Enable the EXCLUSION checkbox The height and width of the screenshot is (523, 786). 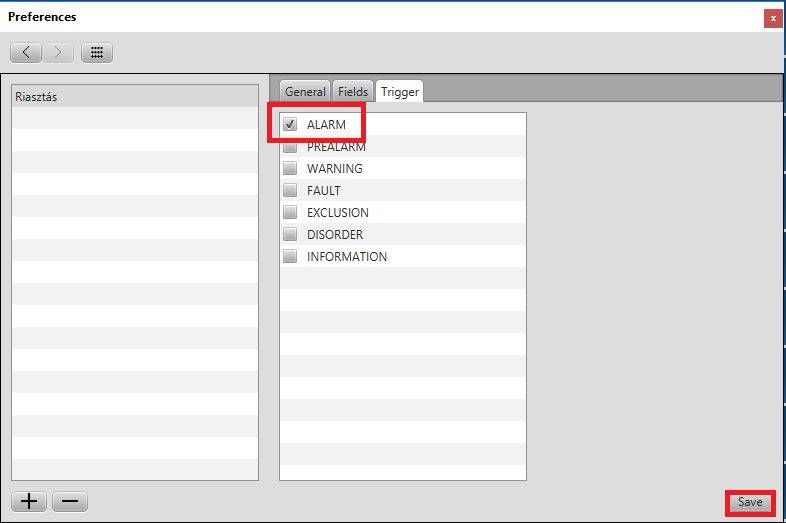coord(290,213)
